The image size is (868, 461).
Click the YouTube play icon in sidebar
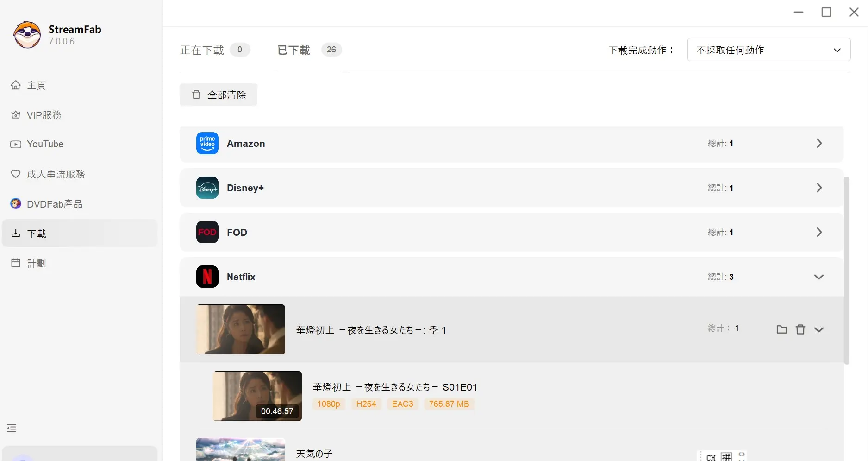(16, 144)
